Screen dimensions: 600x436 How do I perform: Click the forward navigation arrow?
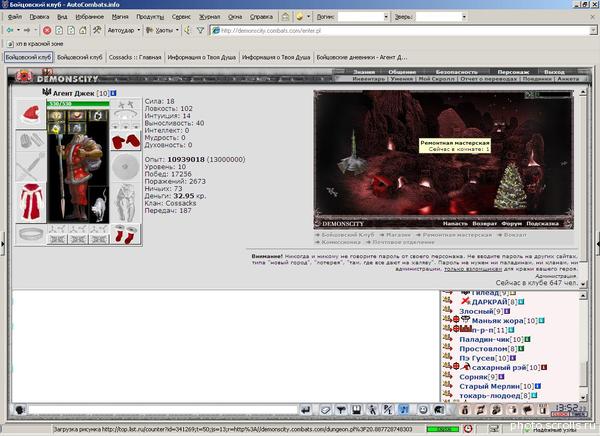27,30
